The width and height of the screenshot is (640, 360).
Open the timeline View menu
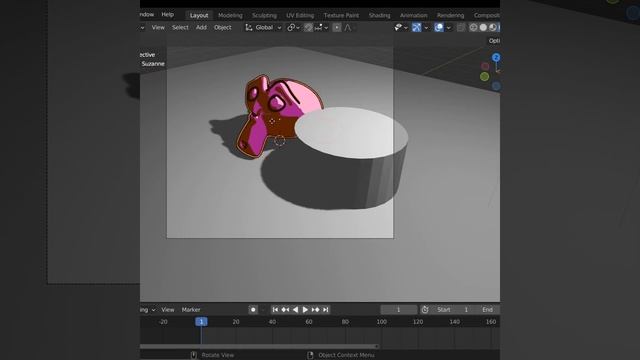(168, 310)
